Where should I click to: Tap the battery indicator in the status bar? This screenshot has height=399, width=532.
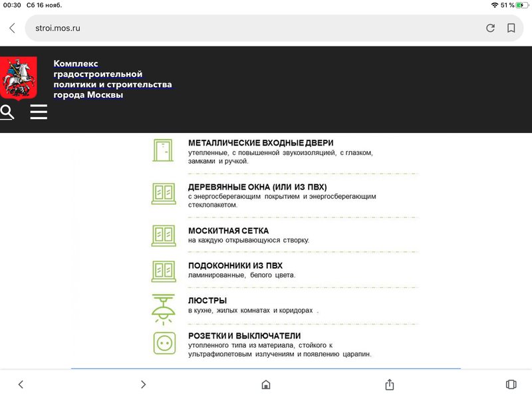(521, 5)
